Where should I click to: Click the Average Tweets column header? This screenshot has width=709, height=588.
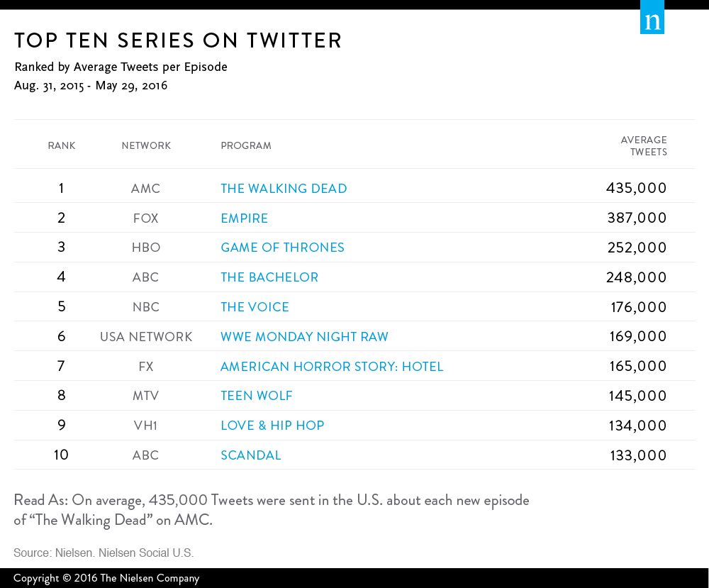point(644,146)
